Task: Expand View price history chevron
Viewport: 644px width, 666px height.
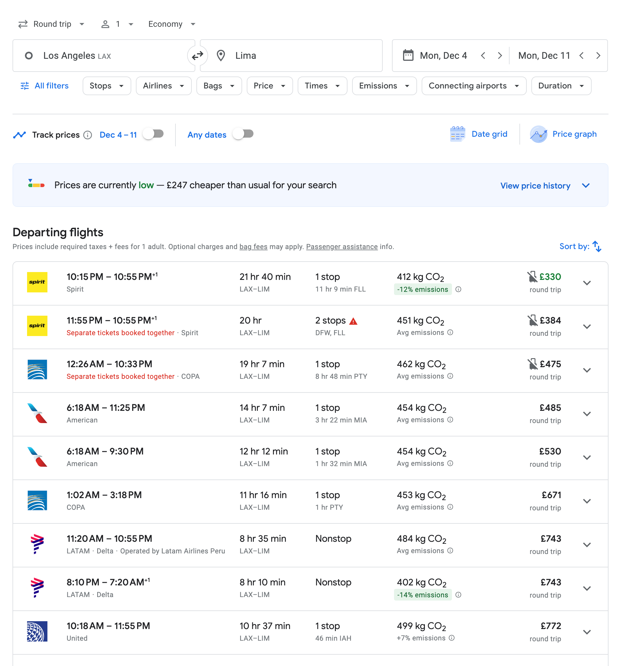Action: click(586, 186)
